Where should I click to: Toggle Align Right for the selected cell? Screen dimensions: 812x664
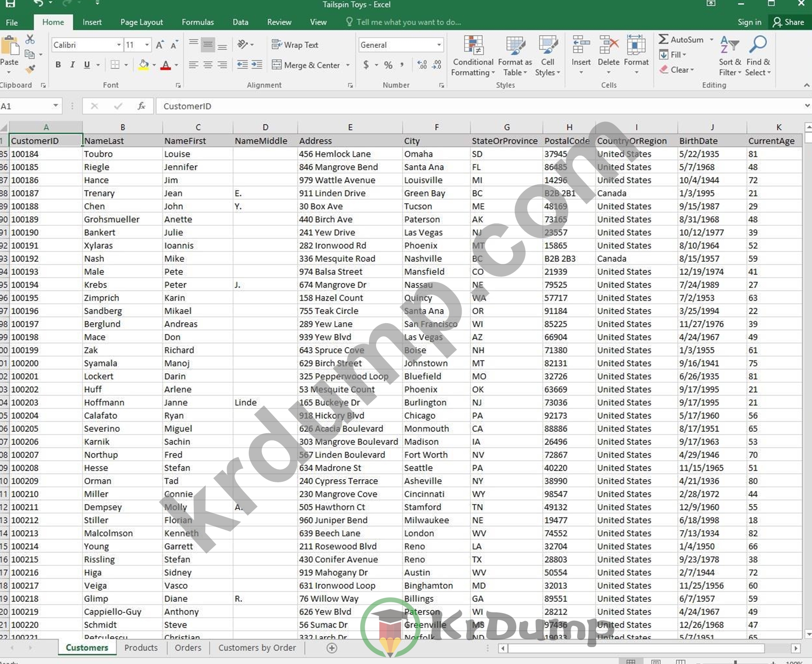click(x=223, y=65)
